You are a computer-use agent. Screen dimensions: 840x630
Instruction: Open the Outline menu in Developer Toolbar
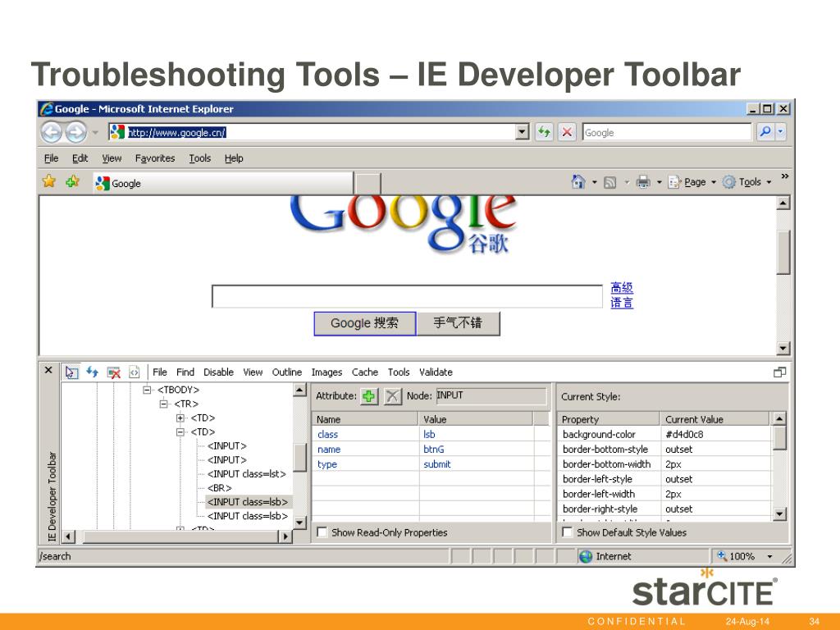(286, 372)
